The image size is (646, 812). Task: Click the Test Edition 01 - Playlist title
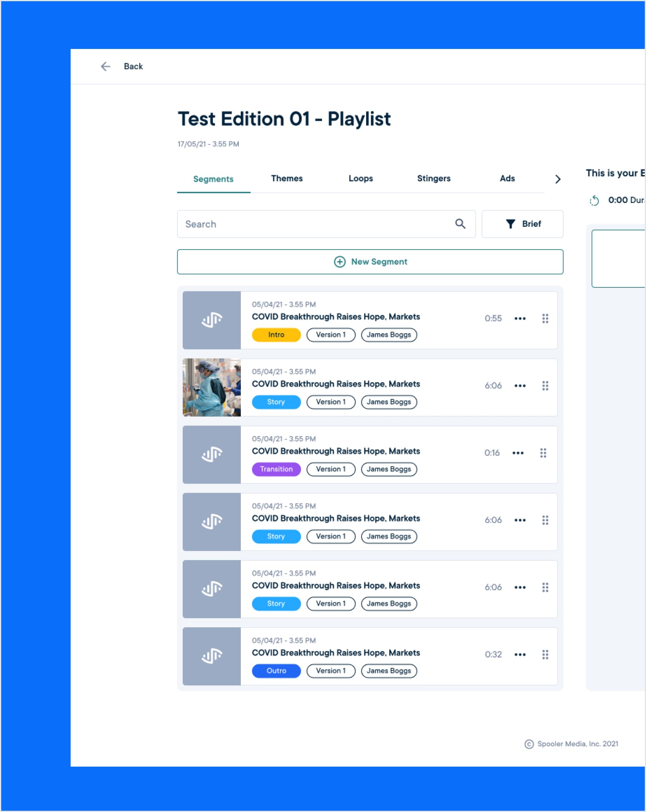point(284,119)
